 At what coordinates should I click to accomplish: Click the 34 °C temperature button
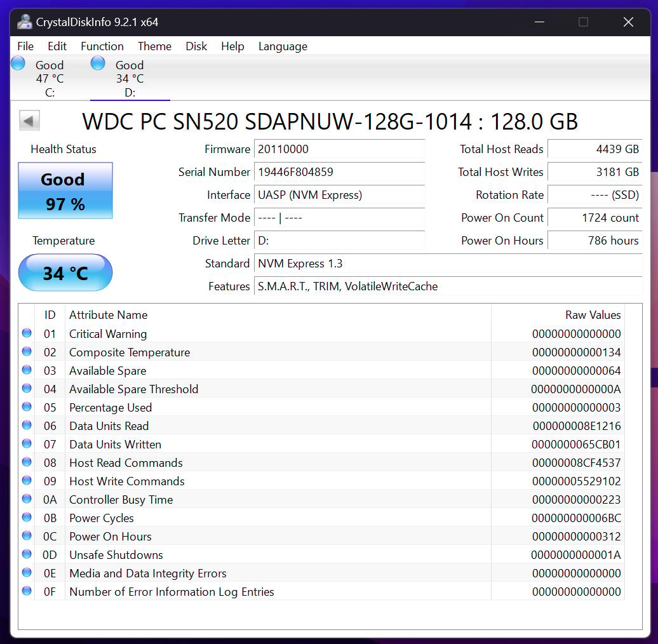point(65,272)
